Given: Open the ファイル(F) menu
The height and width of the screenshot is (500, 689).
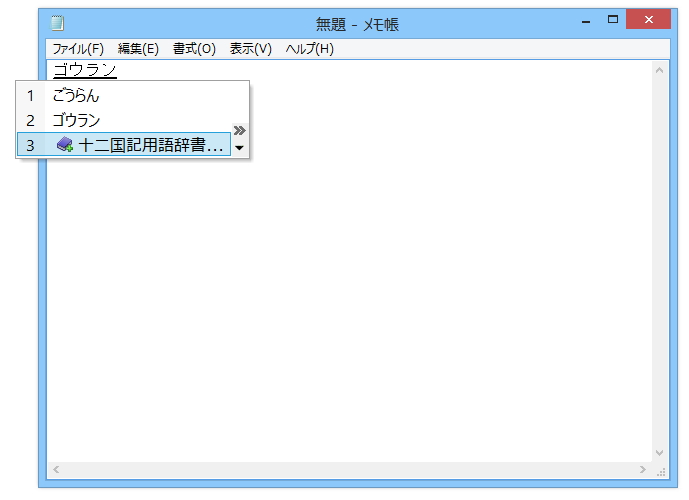Looking at the screenshot, I should click(x=78, y=49).
